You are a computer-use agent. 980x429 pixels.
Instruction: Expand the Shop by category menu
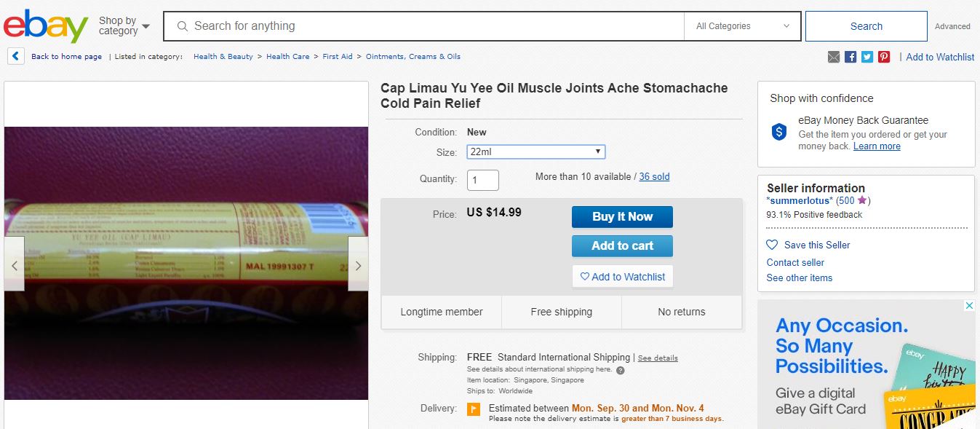[124, 26]
